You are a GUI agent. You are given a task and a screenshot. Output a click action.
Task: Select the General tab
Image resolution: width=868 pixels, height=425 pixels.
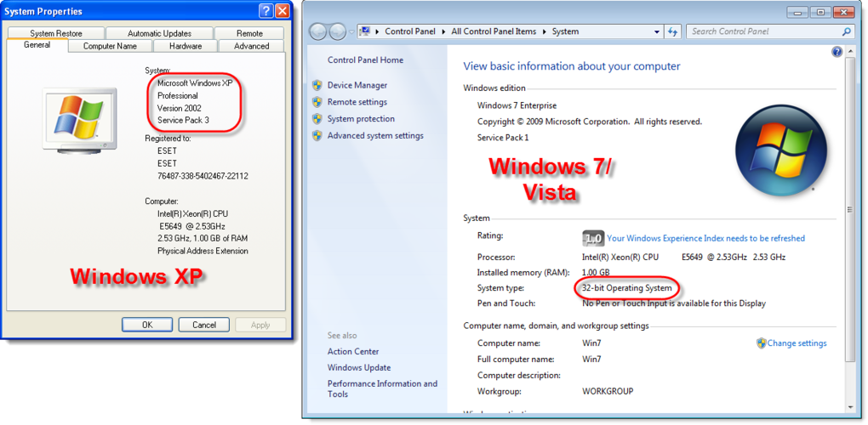37,45
